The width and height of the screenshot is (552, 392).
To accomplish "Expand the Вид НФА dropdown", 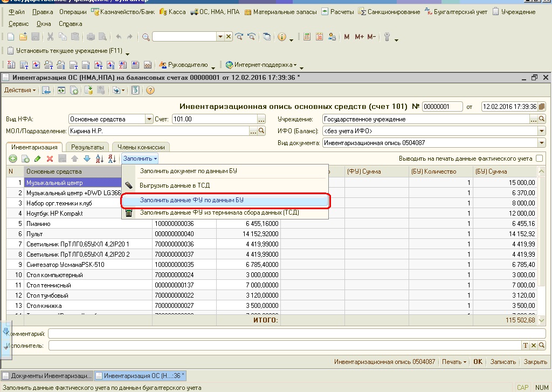I will [x=149, y=119].
